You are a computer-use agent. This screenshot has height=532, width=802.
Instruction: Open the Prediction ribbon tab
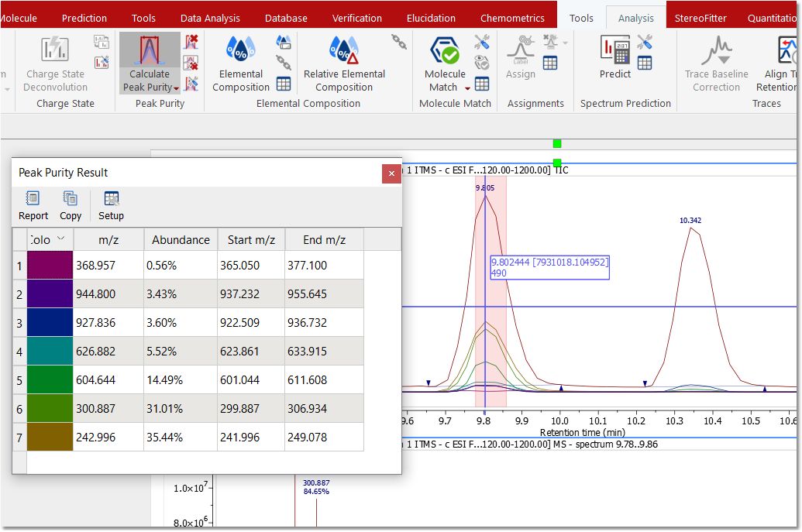[x=84, y=18]
